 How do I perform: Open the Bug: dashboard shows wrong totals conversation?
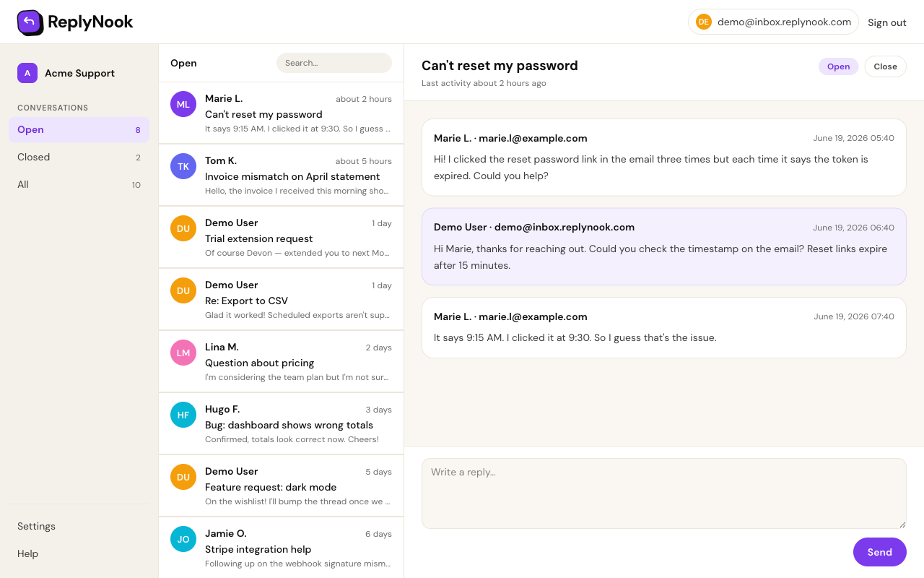click(281, 424)
